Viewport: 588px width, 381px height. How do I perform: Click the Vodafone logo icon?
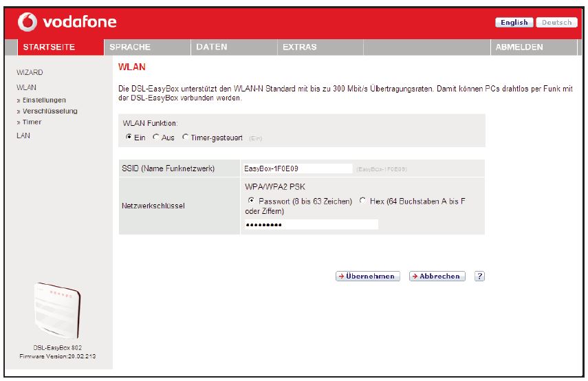pos(28,22)
